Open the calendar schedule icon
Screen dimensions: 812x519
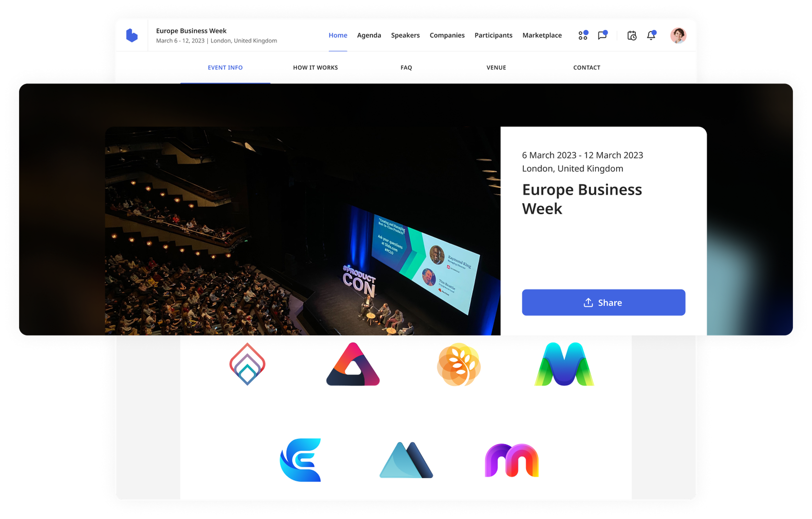pyautogui.click(x=632, y=35)
